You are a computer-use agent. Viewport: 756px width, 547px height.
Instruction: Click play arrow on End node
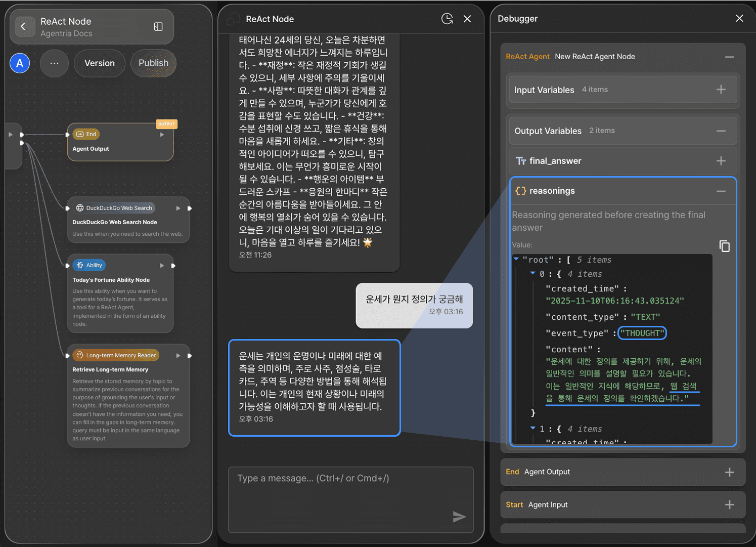[x=162, y=135]
